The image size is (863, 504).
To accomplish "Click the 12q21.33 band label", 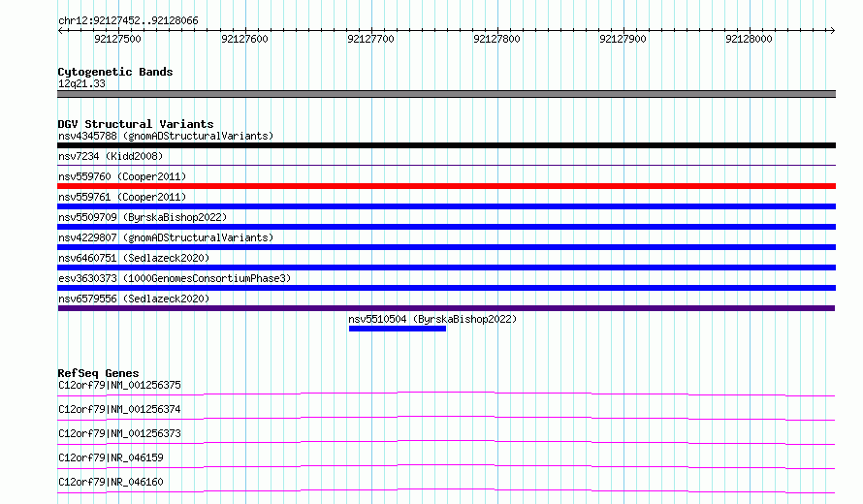I will (x=81, y=83).
